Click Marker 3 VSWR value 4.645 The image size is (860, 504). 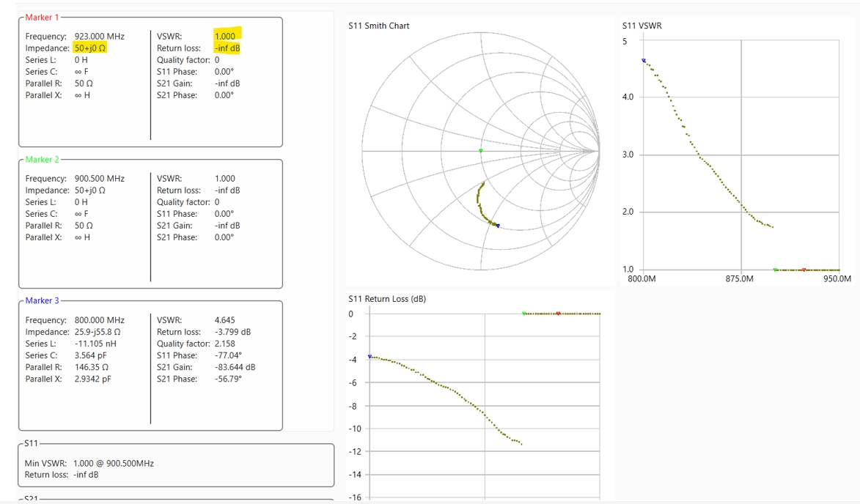[x=225, y=320]
